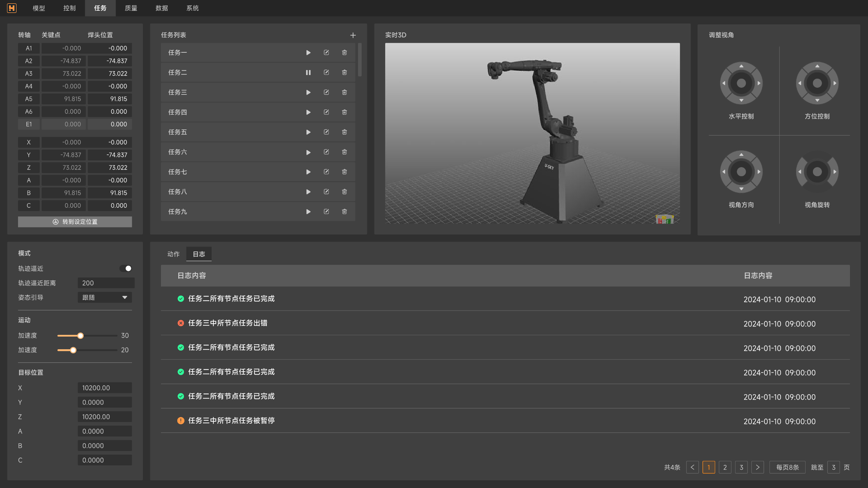Click the 转到设定位置 button

click(75, 221)
